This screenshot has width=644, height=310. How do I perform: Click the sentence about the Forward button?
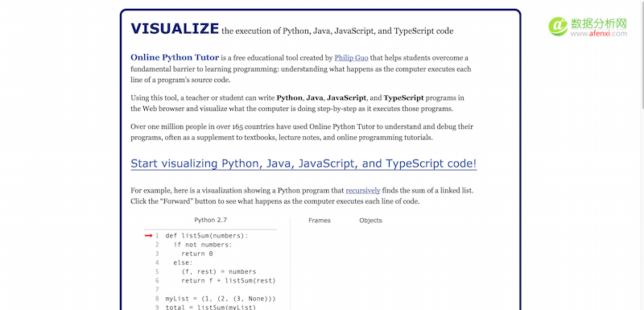(x=275, y=201)
